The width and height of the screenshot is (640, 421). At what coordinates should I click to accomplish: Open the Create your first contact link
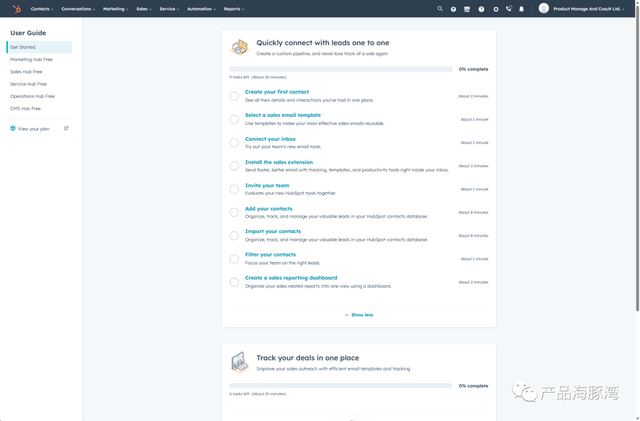[277, 92]
